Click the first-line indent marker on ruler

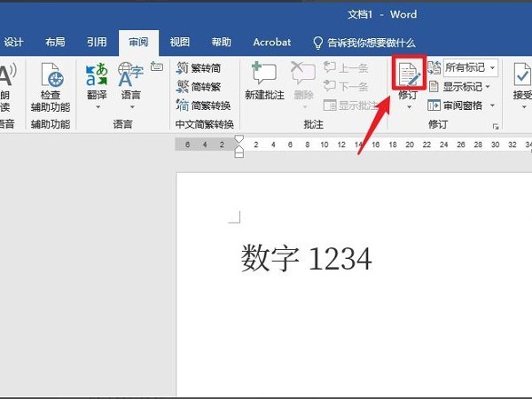coord(239,139)
